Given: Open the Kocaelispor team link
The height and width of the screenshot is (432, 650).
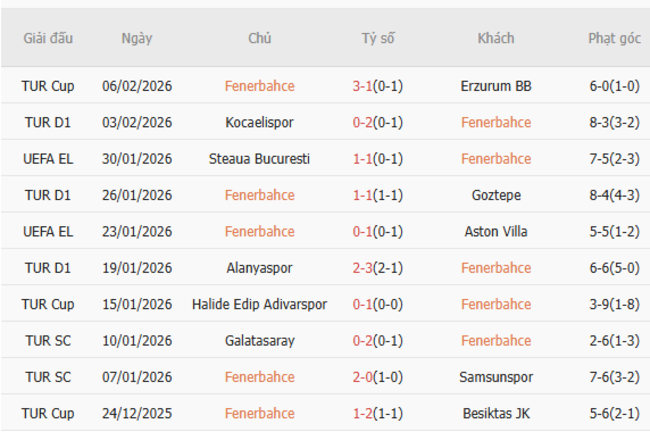Looking at the screenshot, I should 259,122.
